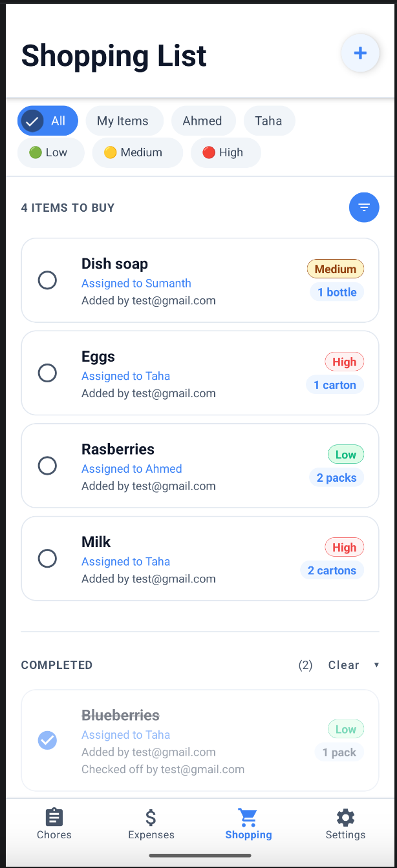Mark Eggs as completed

(x=47, y=373)
